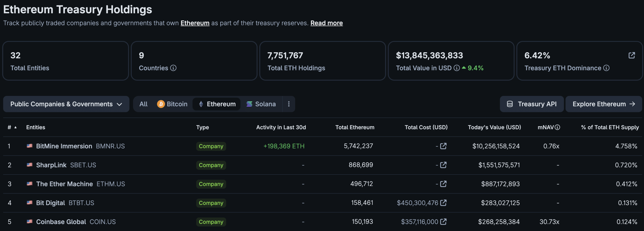This screenshot has width=644, height=231.
Task: Click the 9.4% change indicator
Action: pos(473,68)
